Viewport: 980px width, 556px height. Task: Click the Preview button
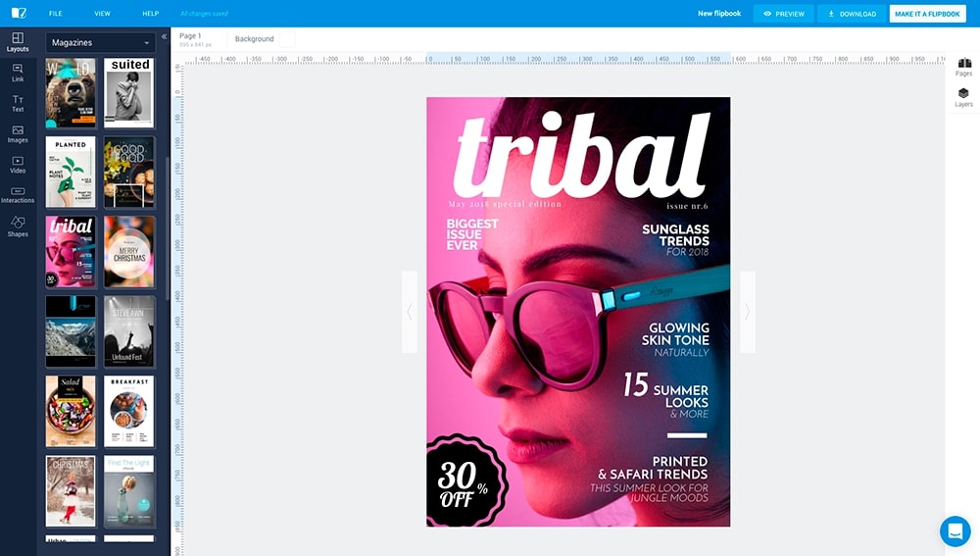(x=783, y=14)
